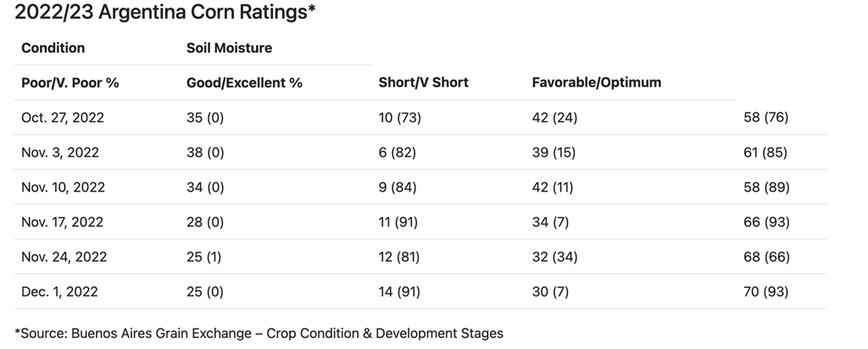The image size is (868, 349).
Task: Click the "70 (93)" table cell
Action: coord(765,291)
